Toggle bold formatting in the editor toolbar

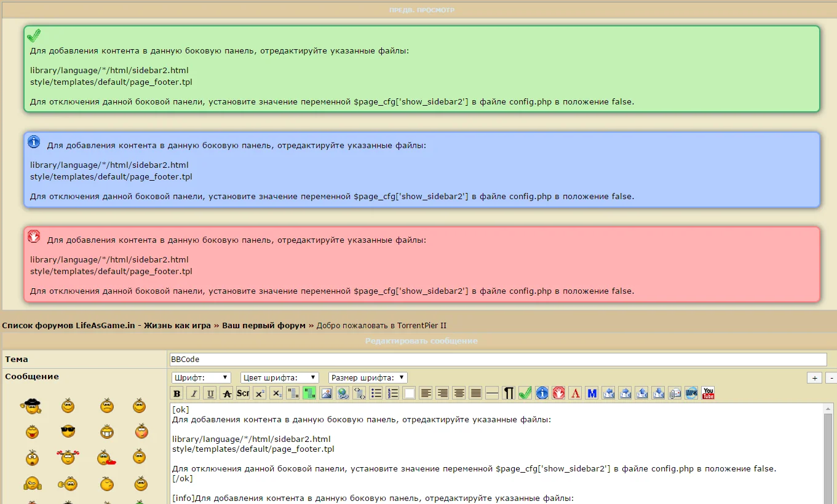(x=177, y=393)
